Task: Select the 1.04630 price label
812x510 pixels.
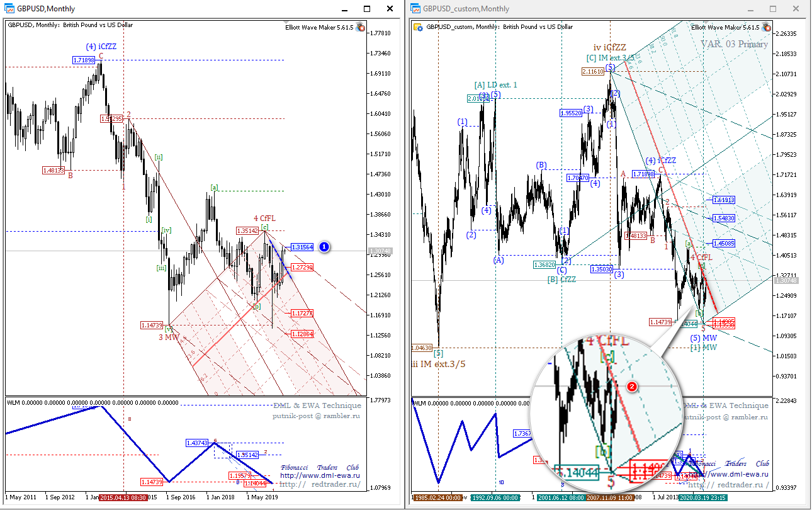Action: point(422,348)
